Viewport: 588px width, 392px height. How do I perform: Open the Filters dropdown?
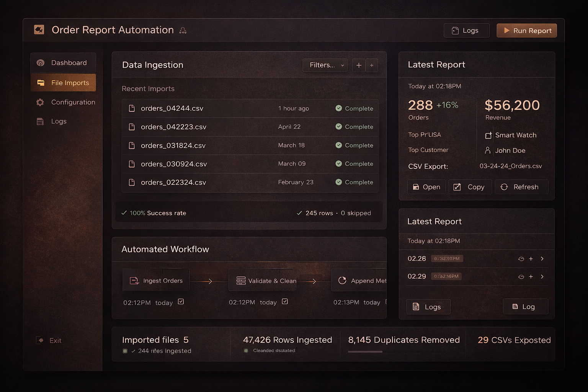(325, 65)
